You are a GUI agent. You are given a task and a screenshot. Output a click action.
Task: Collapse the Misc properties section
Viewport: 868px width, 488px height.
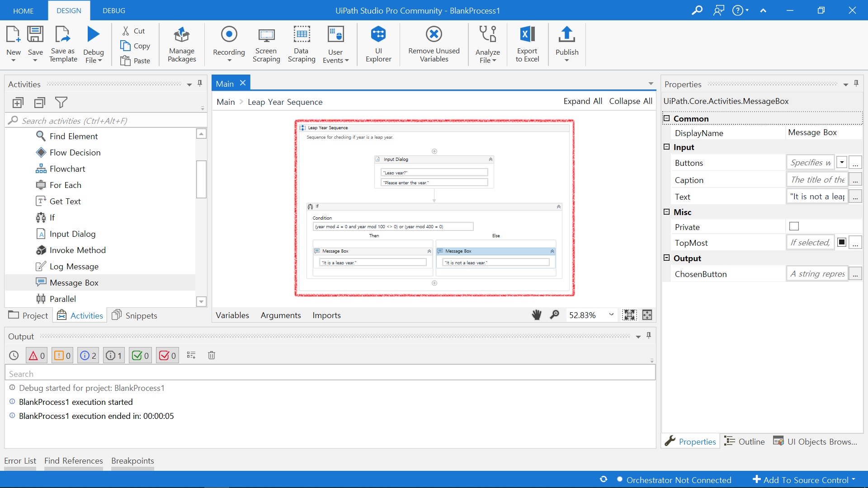tap(666, 212)
